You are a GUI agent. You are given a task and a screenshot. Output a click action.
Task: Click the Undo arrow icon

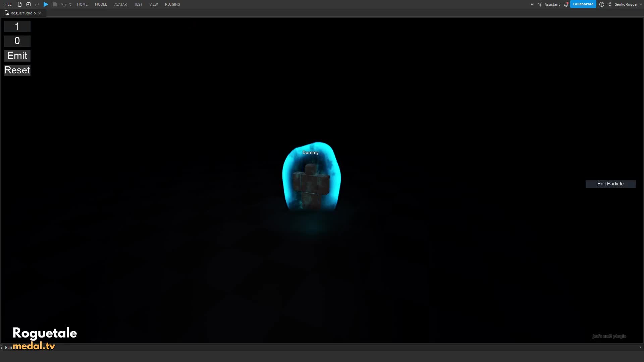click(63, 4)
